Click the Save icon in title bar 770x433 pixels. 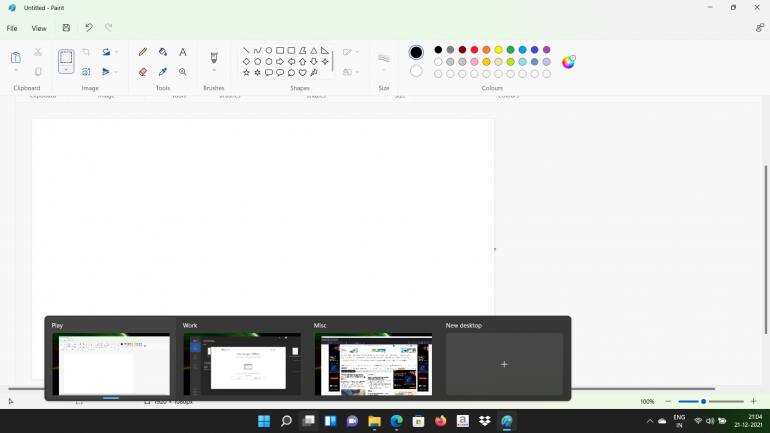click(66, 28)
